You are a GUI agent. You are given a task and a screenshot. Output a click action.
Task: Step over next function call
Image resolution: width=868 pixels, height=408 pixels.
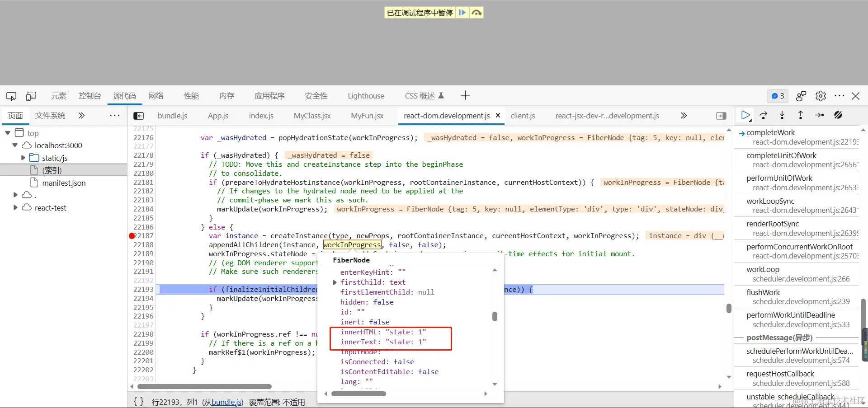[x=764, y=115]
